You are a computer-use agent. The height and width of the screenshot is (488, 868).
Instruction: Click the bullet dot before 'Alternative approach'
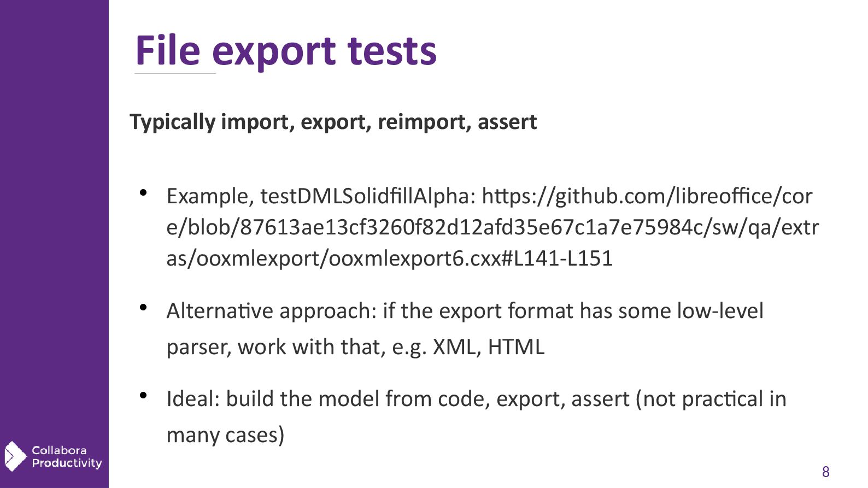(x=143, y=307)
